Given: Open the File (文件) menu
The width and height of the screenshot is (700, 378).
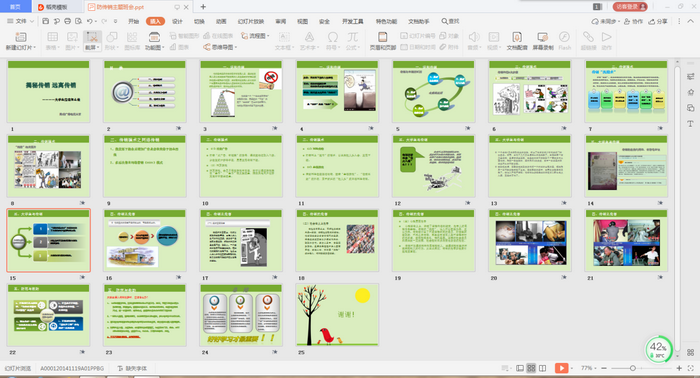Looking at the screenshot, I should 21,21.
